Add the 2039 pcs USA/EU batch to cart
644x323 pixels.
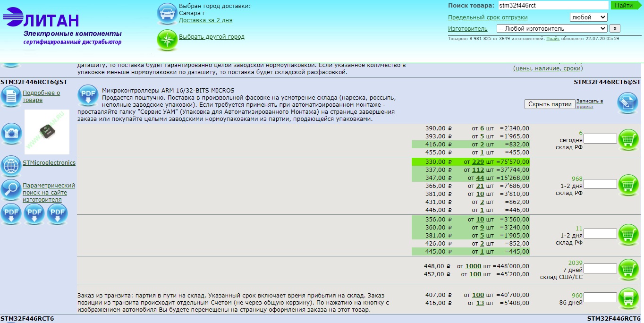coord(628,270)
